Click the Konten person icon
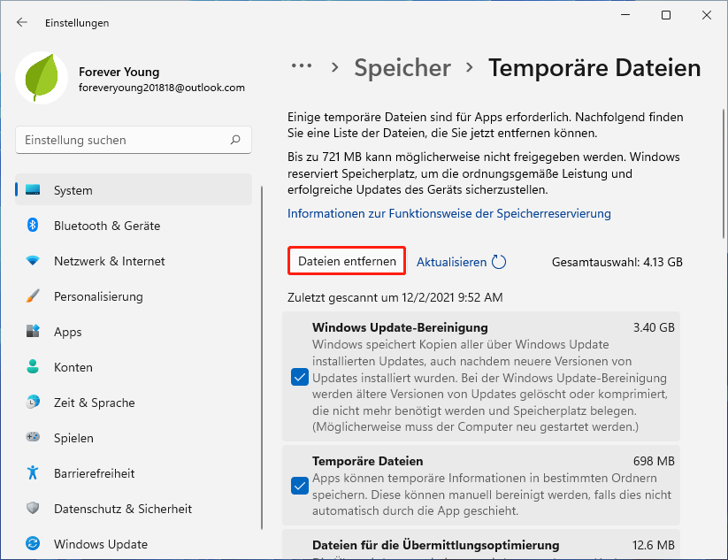The image size is (728, 560). click(x=33, y=366)
